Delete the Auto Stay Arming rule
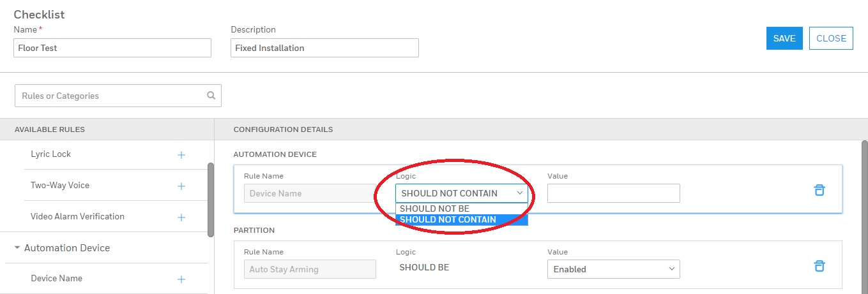 tap(819, 266)
